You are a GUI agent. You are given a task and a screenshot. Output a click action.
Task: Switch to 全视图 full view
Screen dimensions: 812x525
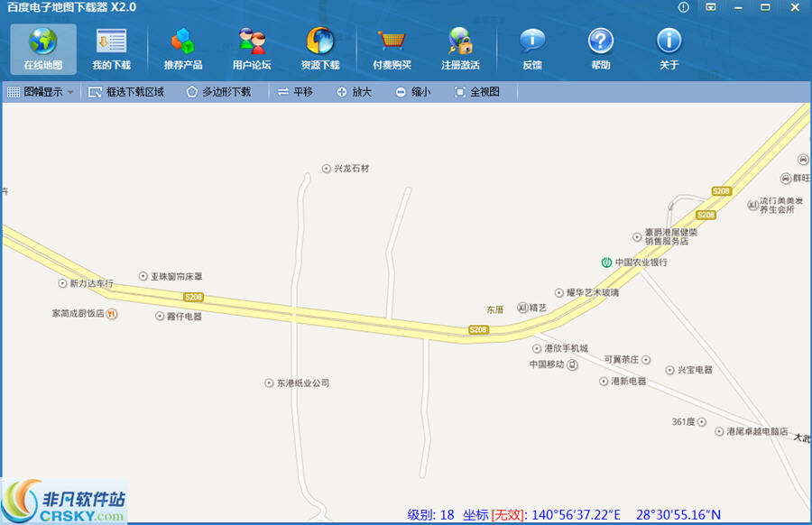[x=477, y=92]
